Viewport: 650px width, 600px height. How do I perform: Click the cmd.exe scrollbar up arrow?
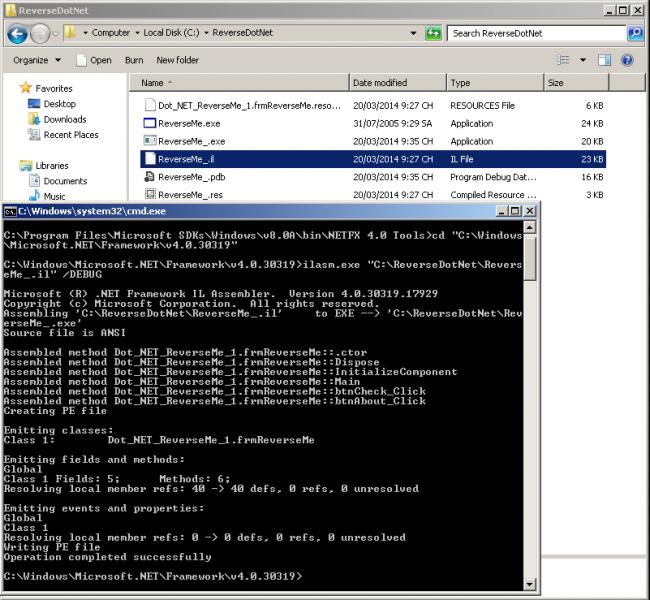coord(529,227)
